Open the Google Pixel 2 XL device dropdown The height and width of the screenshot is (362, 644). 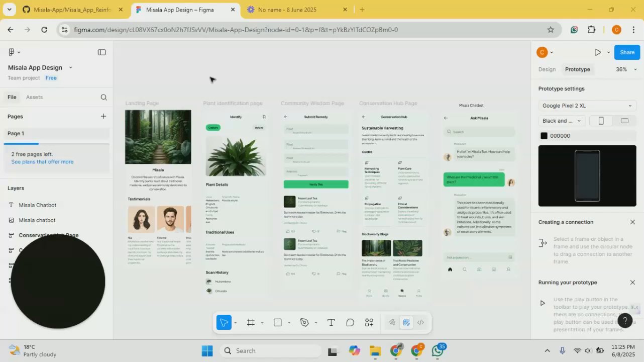point(587,106)
